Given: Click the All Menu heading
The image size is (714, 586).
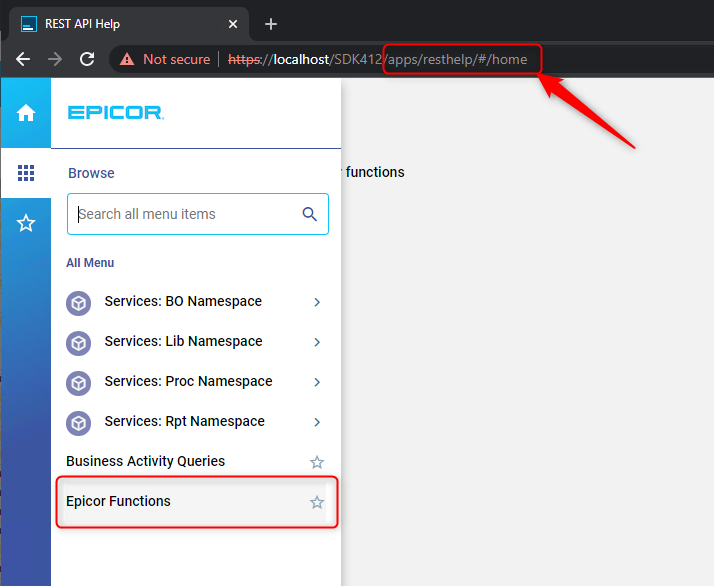Looking at the screenshot, I should [90, 263].
